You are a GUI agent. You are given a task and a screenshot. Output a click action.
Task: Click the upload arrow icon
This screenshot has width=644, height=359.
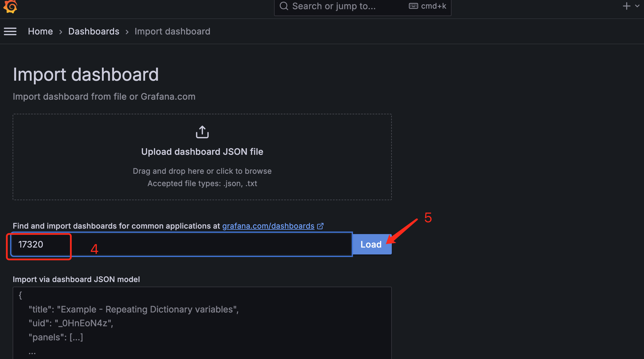tap(202, 132)
